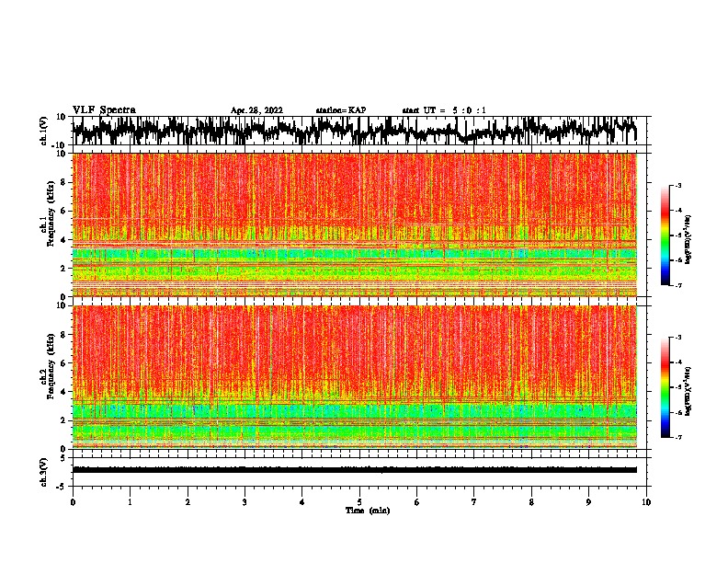Click time-axis tick label "3"

pyautogui.click(x=245, y=502)
